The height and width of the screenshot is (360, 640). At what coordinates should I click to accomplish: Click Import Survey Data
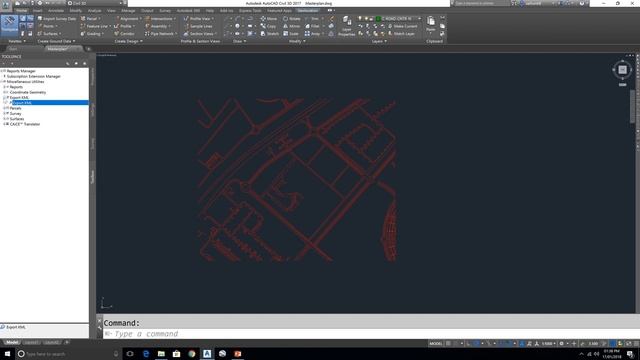tap(57, 19)
